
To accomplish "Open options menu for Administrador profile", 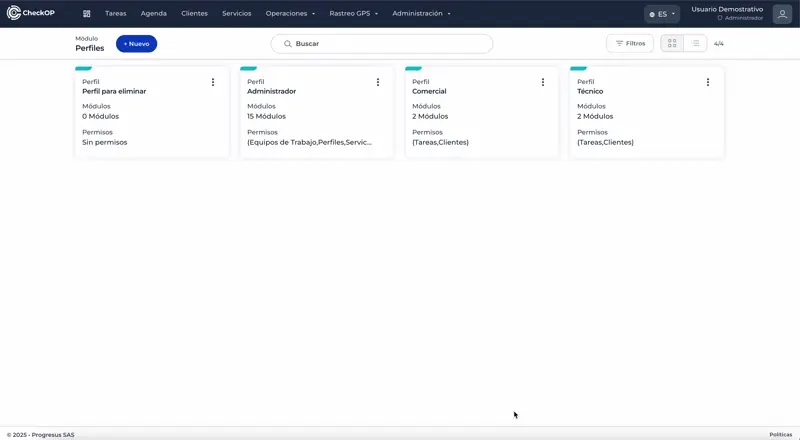I will 378,82.
